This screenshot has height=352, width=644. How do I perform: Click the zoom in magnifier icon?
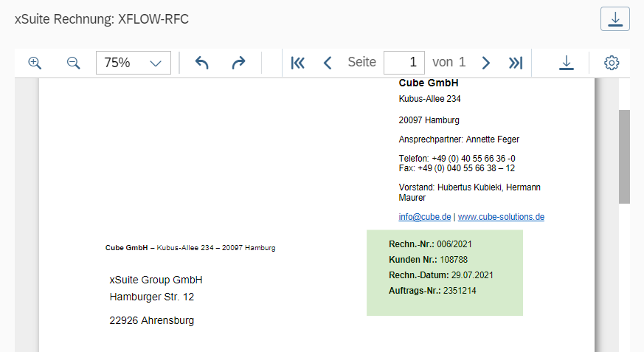coord(35,63)
